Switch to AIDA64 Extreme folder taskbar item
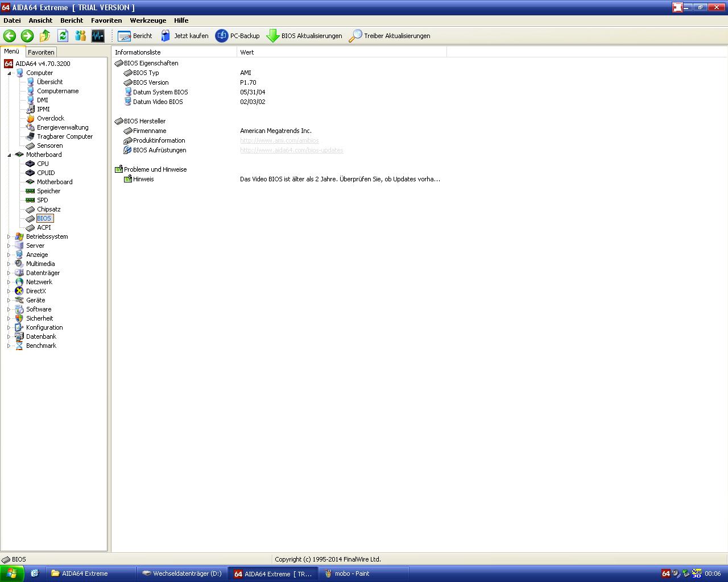Screen dimensions: 728x582 tap(92, 573)
